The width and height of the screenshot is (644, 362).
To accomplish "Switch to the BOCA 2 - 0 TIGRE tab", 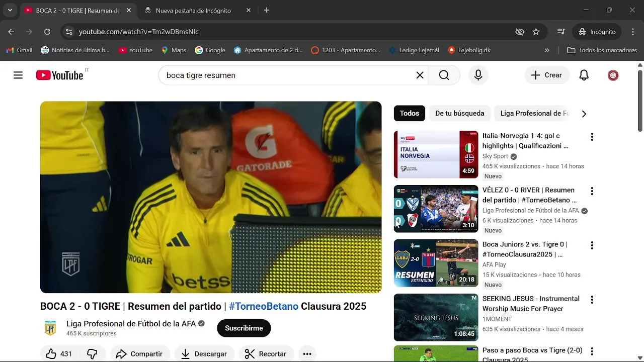I will [x=78, y=11].
